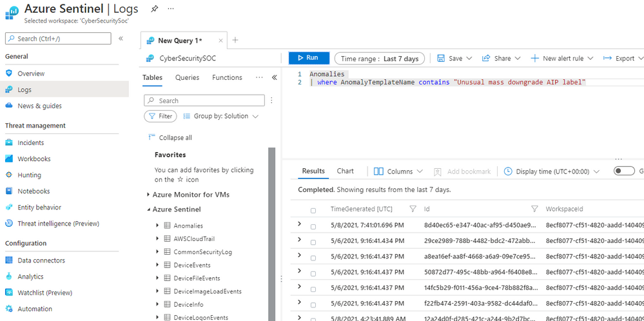Run the query

309,58
